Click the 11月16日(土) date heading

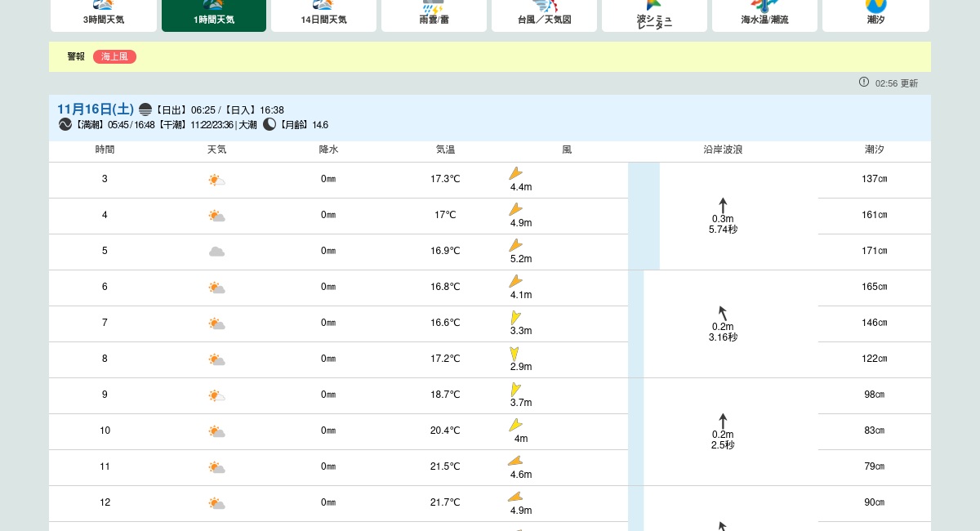tap(96, 109)
